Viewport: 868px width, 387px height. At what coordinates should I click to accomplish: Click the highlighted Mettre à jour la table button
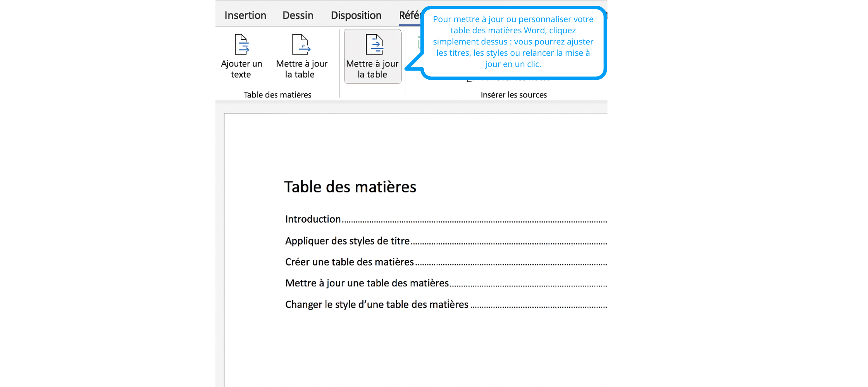click(x=372, y=57)
